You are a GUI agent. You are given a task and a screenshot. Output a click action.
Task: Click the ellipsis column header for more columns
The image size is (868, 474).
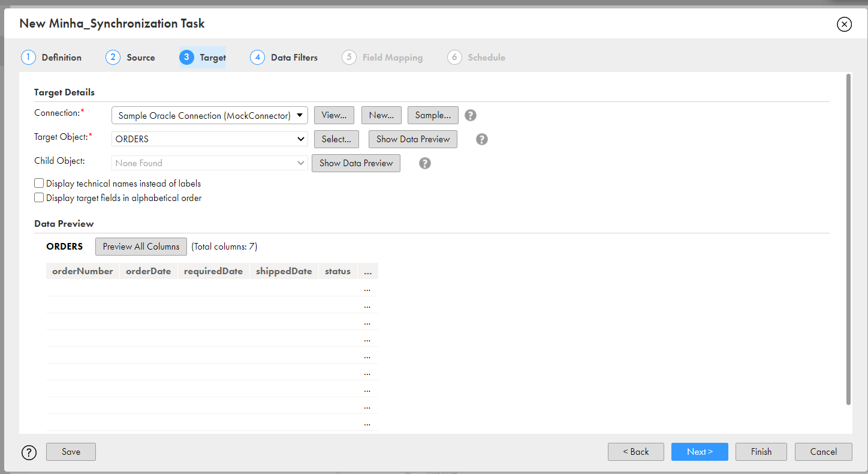pyautogui.click(x=367, y=271)
